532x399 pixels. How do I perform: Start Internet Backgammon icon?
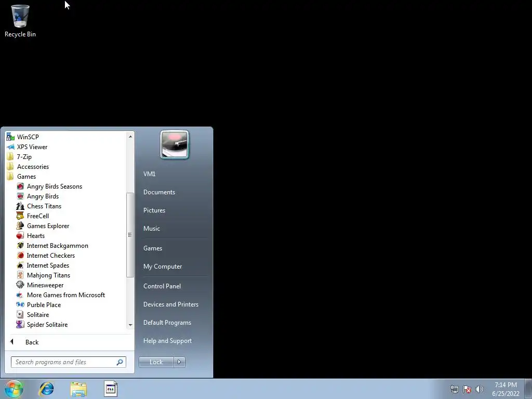tap(20, 245)
